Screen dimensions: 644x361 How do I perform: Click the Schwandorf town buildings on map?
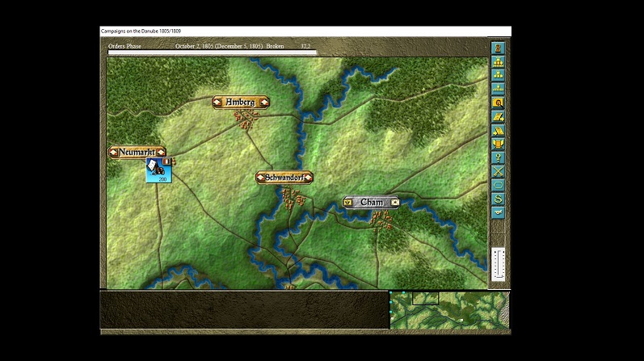(293, 198)
